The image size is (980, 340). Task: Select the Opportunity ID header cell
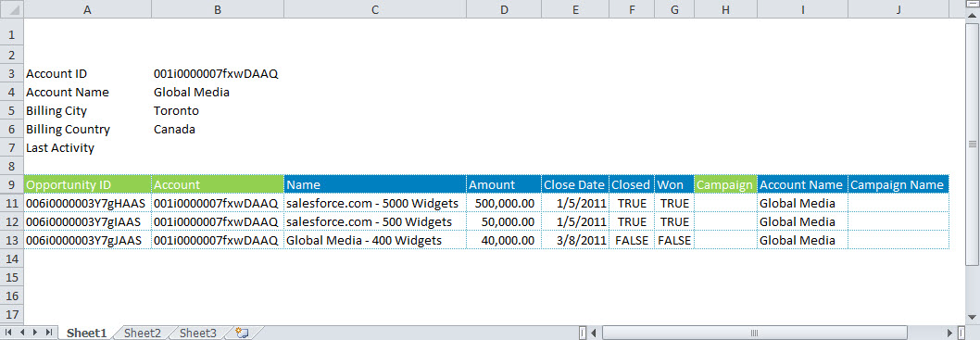coord(87,184)
